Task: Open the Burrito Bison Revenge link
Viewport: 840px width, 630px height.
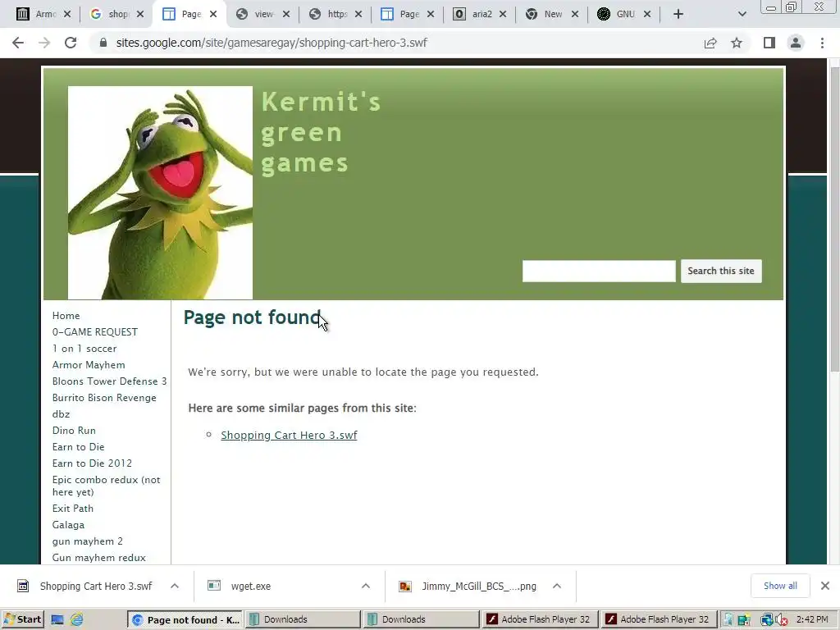Action: point(104,398)
